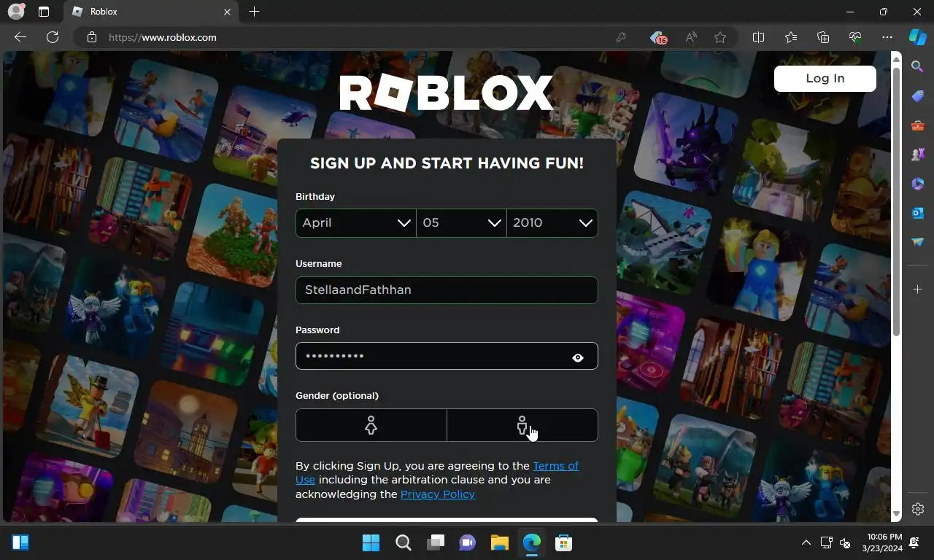
Task: Close the Roblox tab
Action: 227,12
